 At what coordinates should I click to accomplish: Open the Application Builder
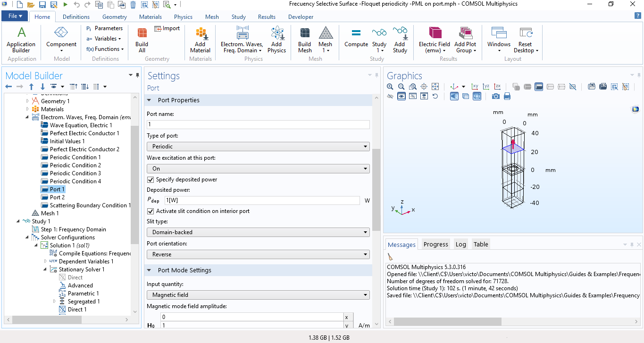[x=21, y=38]
